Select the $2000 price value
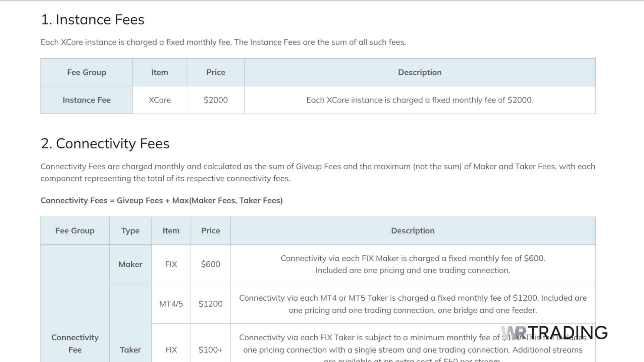Viewport: 644px width, 362px height. [215, 100]
